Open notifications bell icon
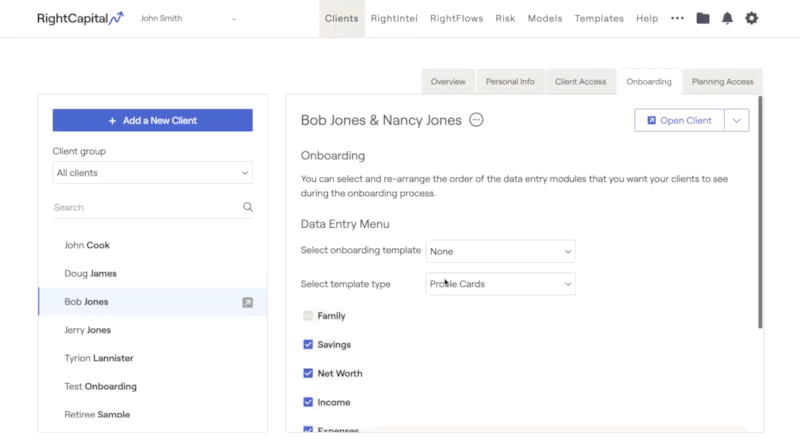 click(x=727, y=18)
